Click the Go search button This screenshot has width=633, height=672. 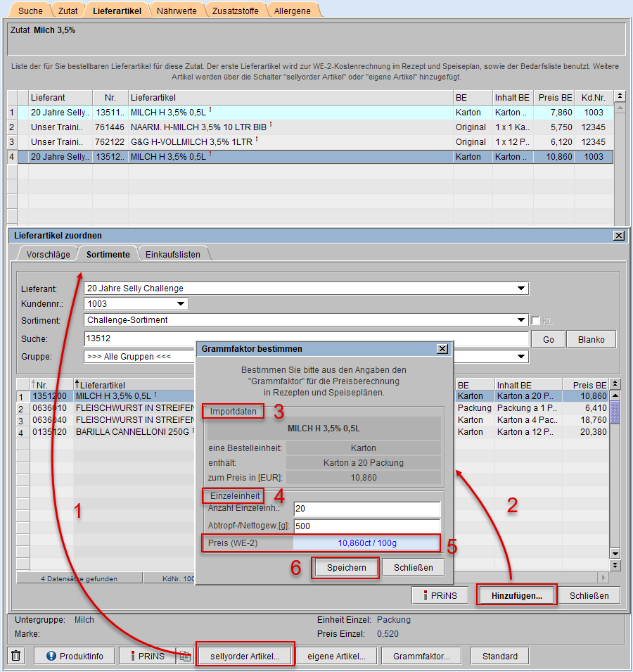click(548, 339)
